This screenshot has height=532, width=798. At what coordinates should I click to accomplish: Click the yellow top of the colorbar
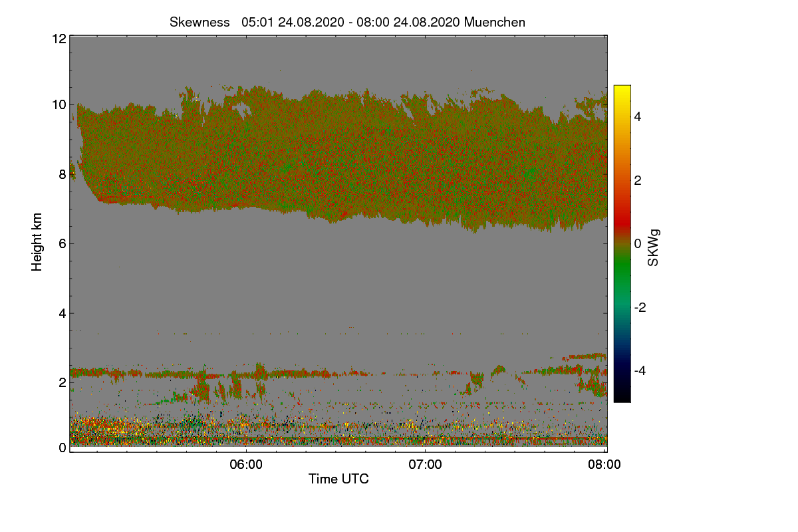(622, 90)
